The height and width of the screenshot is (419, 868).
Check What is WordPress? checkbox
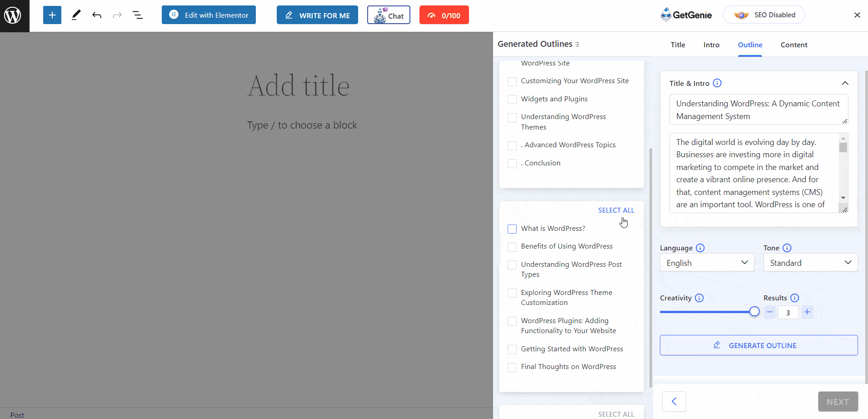[512, 229]
